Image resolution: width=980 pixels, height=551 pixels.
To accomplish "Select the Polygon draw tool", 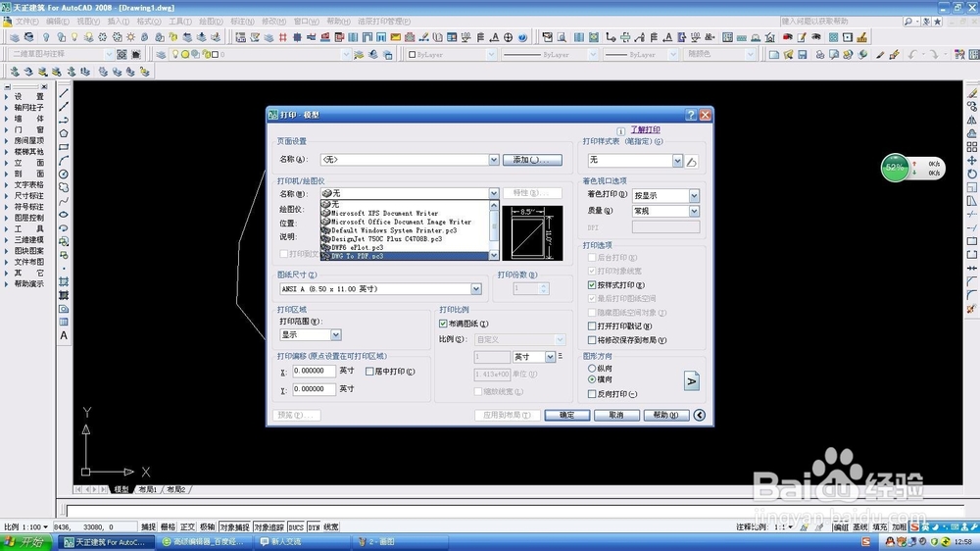I will click(x=64, y=133).
